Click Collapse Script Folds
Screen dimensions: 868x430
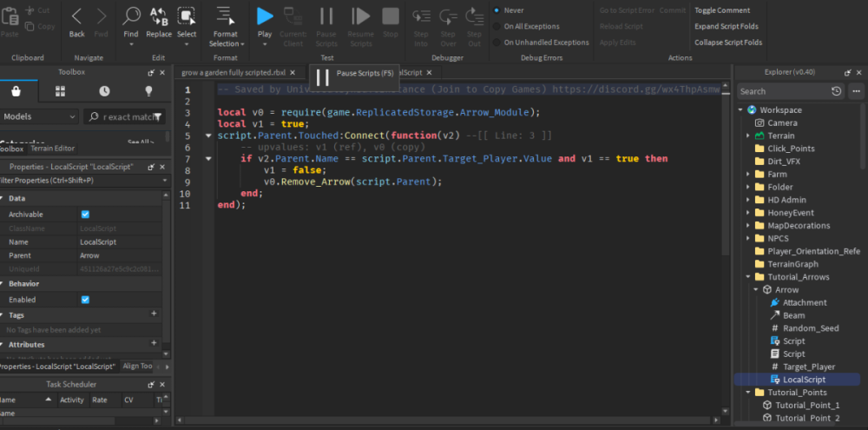728,42
